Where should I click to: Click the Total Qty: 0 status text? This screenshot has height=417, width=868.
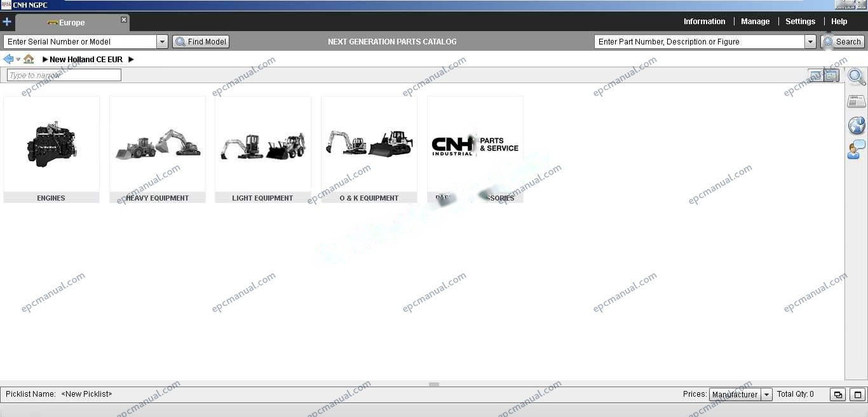(x=795, y=394)
